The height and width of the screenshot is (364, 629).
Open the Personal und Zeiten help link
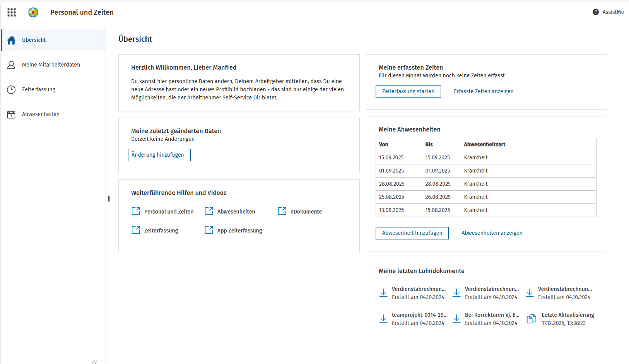pos(169,212)
